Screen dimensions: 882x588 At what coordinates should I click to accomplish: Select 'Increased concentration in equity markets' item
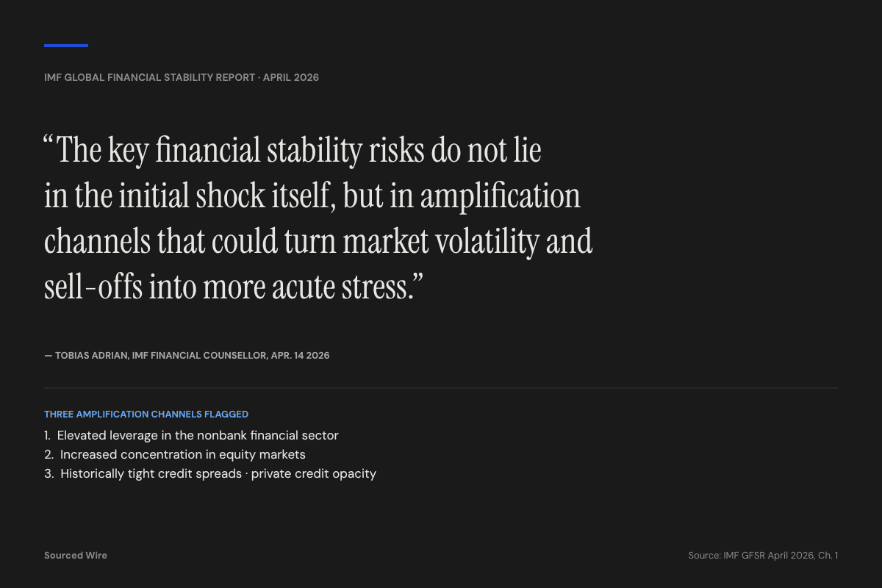[x=182, y=454]
